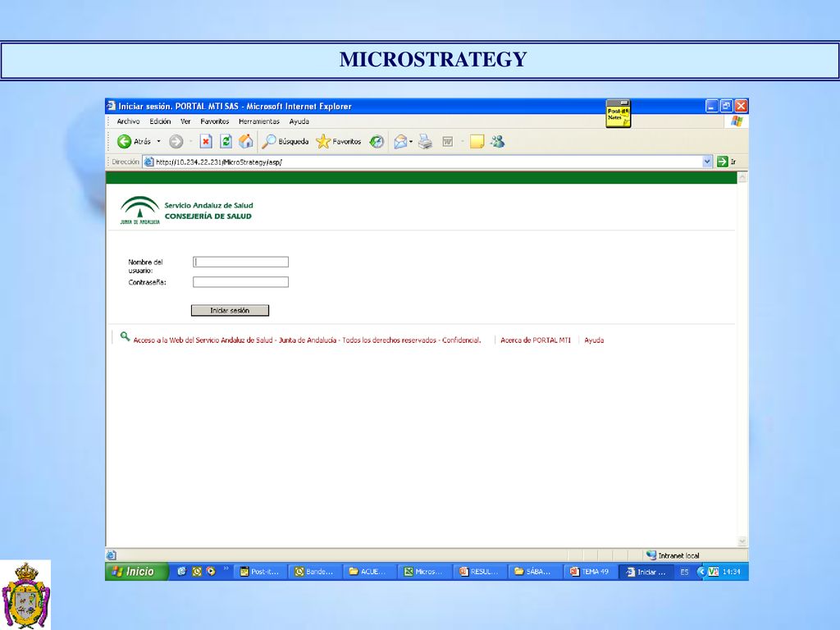Open the Windows Inicio start button
This screenshot has width=840, height=630.
137,572
